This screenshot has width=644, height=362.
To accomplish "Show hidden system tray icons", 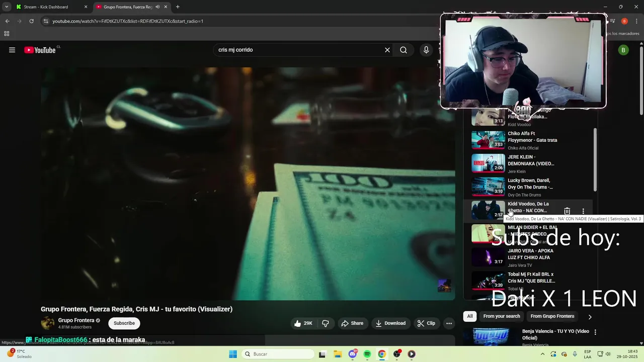I will pyautogui.click(x=542, y=354).
